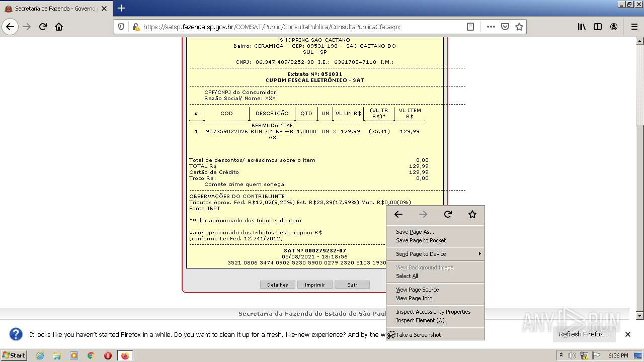Click the CNPJ 06.347.409/0252-30 text
The image size is (644, 362).
[275, 62]
